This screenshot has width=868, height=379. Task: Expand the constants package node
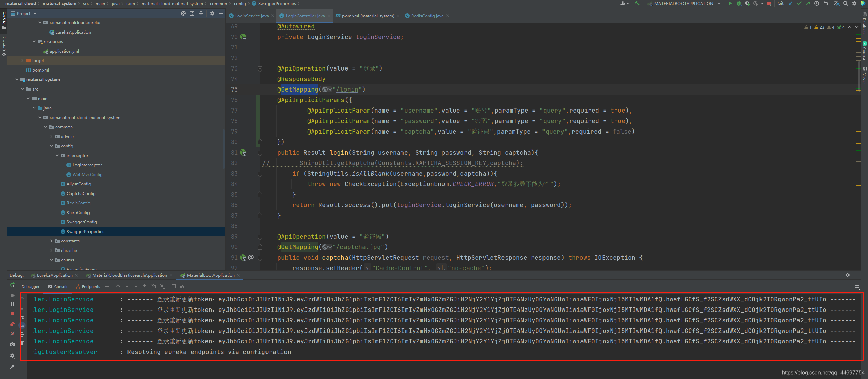51,241
